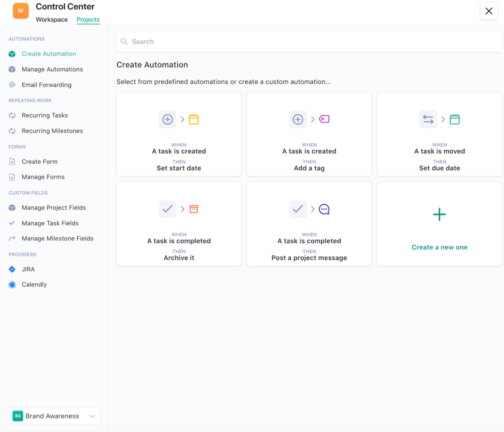This screenshot has width=504, height=432.
Task: Click the automation search field
Action: pyautogui.click(x=309, y=42)
